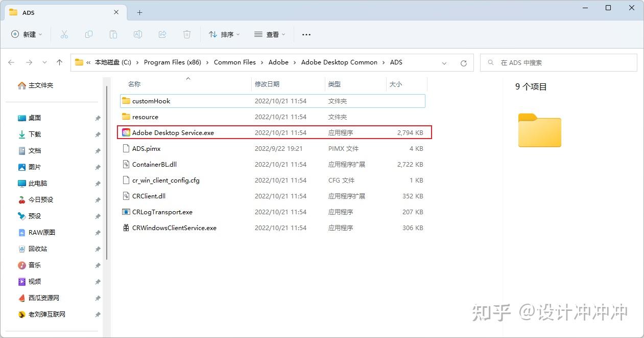Unpin 图片 using its pin icon

pos(98,167)
